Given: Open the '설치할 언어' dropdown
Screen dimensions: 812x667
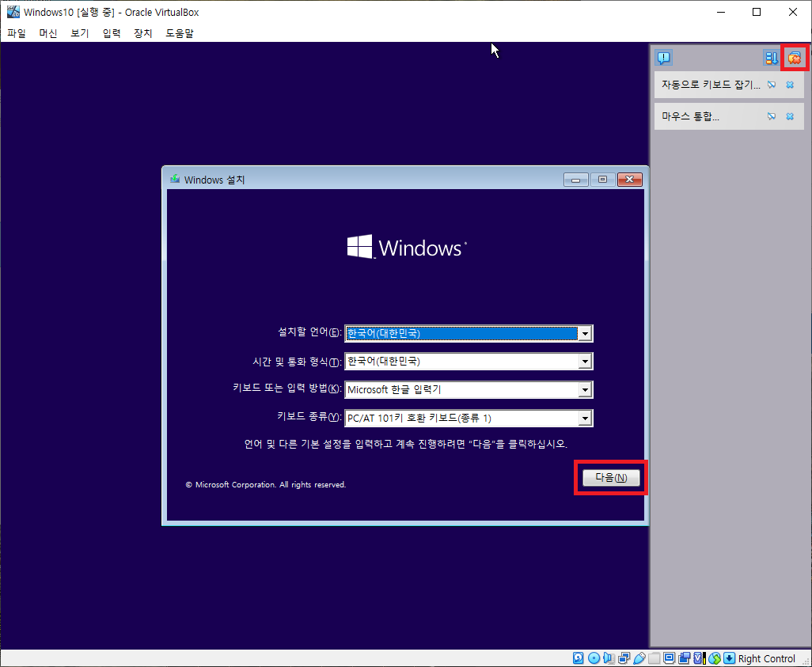Looking at the screenshot, I should (585, 334).
